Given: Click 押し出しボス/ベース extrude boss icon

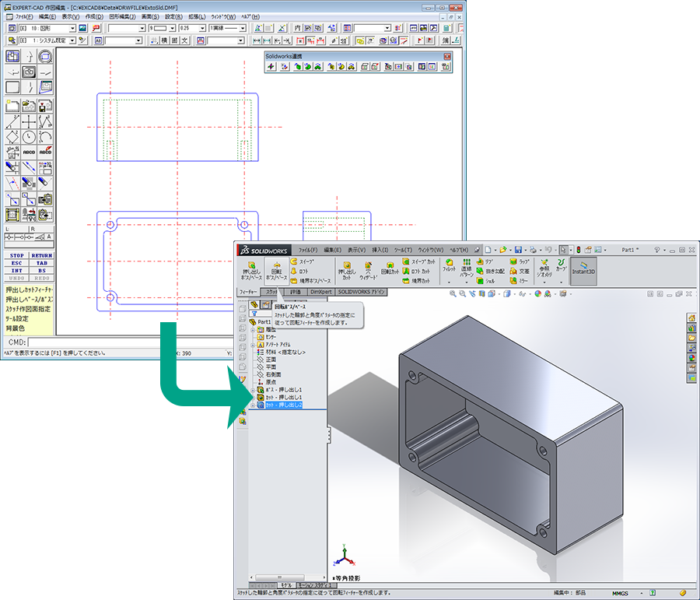Looking at the screenshot, I should tap(251, 271).
